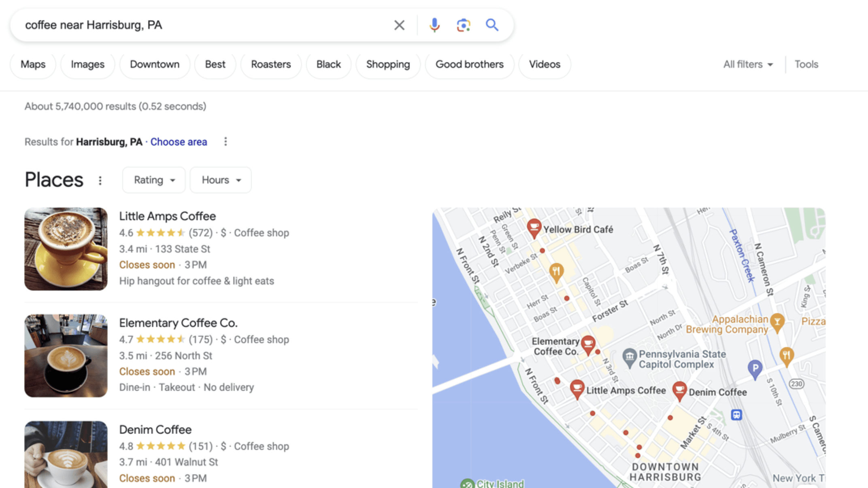Click the Little Amps Coffee cappuccino photo
Viewport: 868px width, 488px height.
point(66,249)
